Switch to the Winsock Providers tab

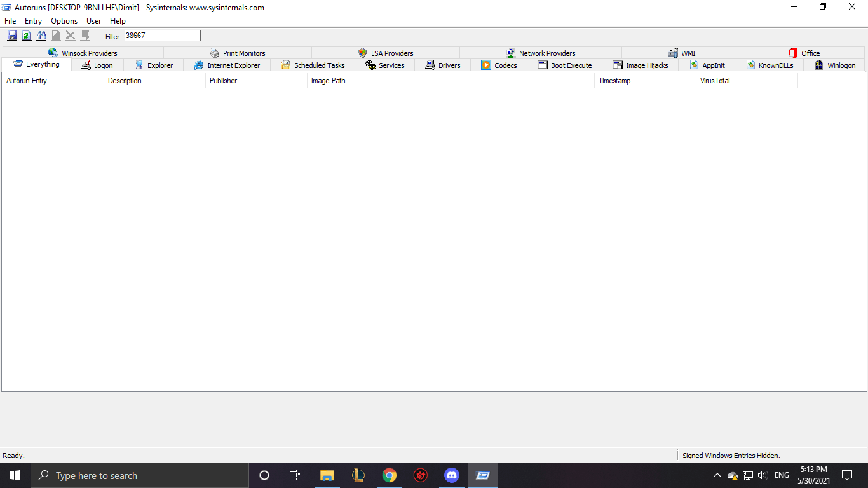click(x=83, y=53)
